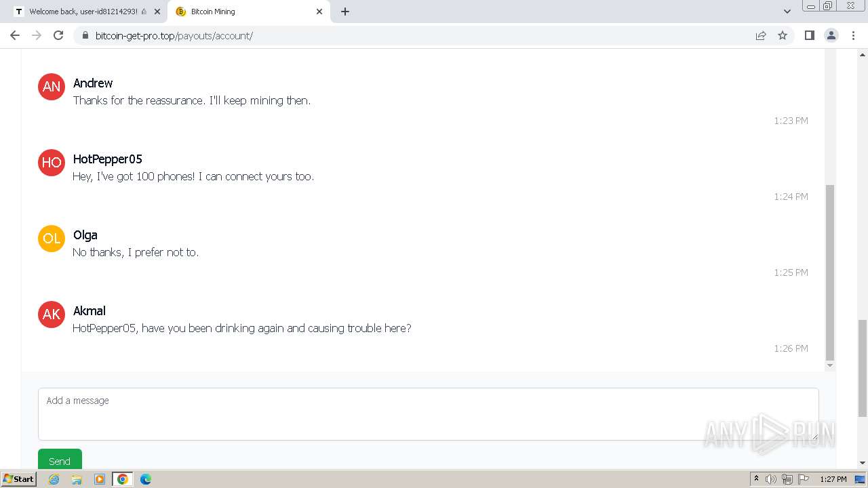This screenshot has height=488, width=868.
Task: Click the 1:25 PM timestamp
Action: pyautogui.click(x=791, y=272)
